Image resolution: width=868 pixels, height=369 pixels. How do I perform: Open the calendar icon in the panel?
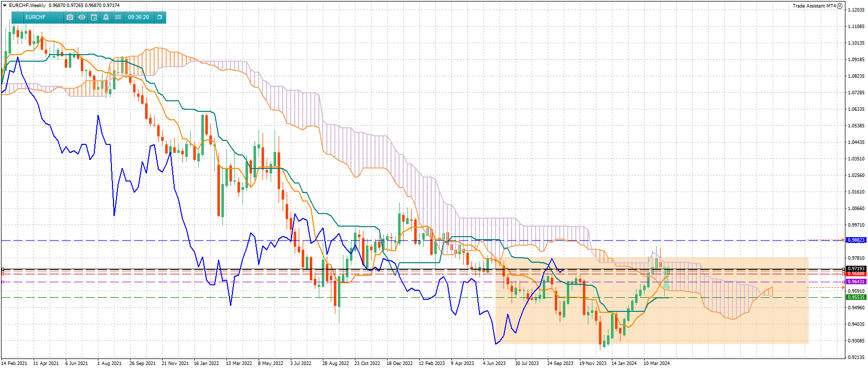tap(94, 17)
